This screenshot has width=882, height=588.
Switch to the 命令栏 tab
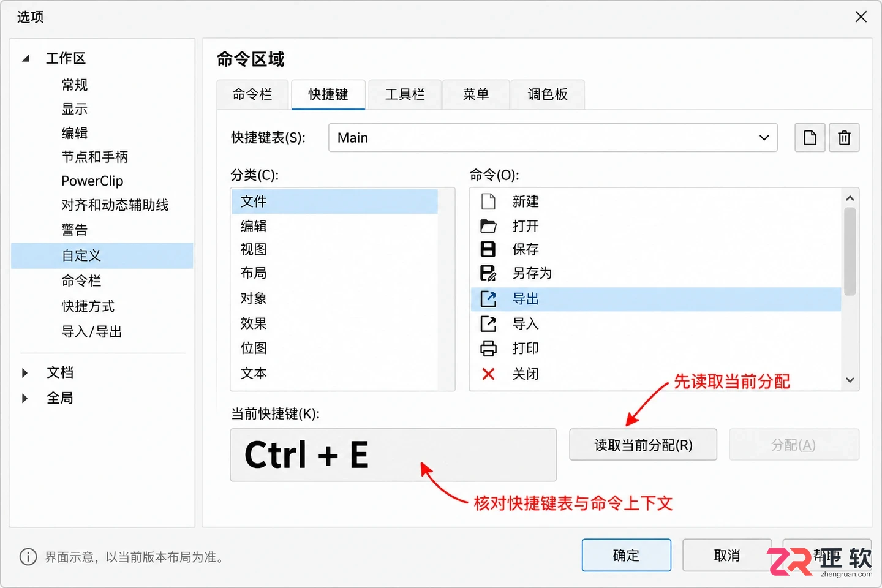coord(252,94)
